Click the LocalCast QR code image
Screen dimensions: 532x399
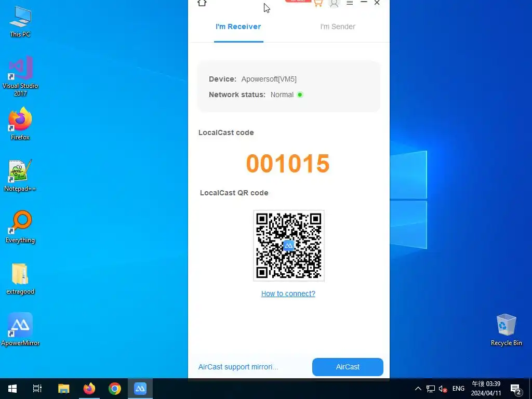point(289,246)
